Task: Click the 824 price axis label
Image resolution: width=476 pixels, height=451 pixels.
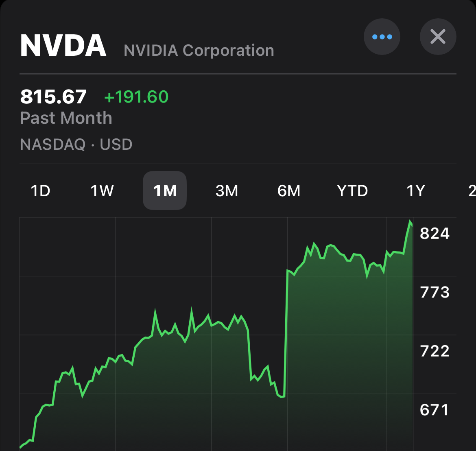Action: click(435, 234)
